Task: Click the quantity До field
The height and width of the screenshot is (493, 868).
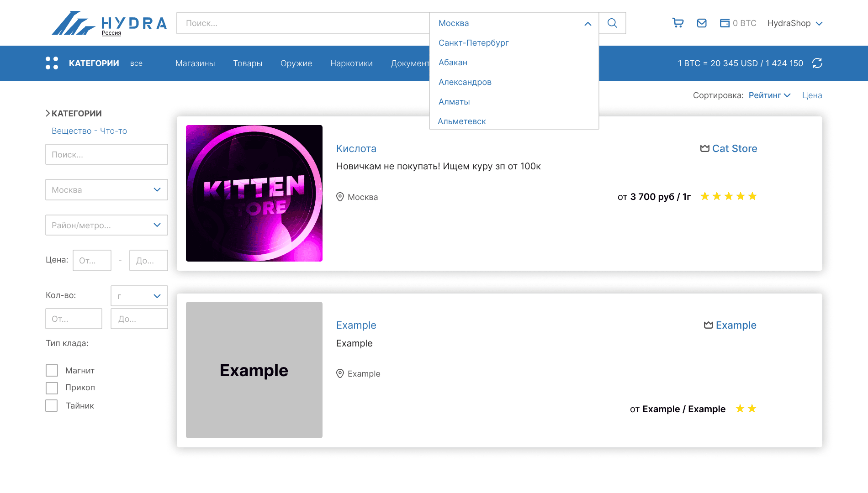Action: 139,319
